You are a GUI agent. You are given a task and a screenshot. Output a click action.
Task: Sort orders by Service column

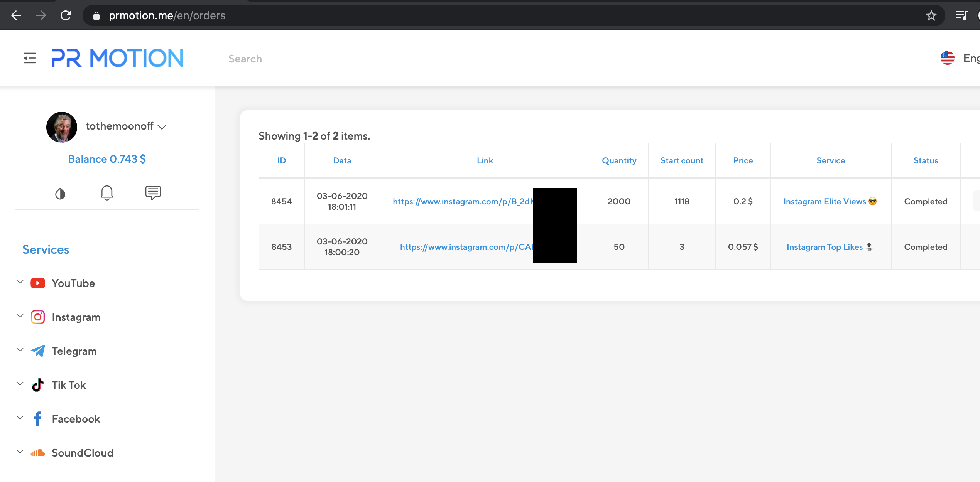coord(831,160)
